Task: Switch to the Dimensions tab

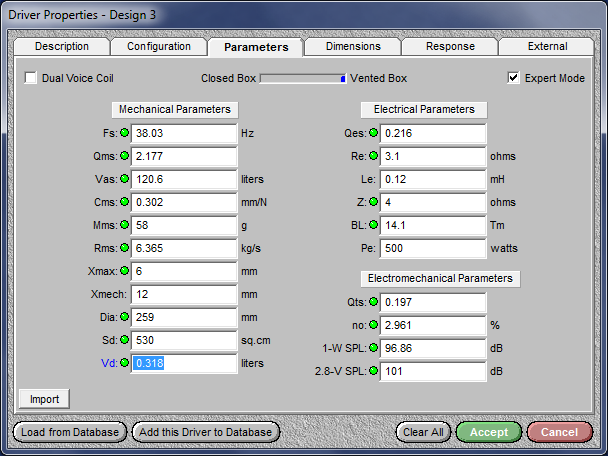Action: 353,47
